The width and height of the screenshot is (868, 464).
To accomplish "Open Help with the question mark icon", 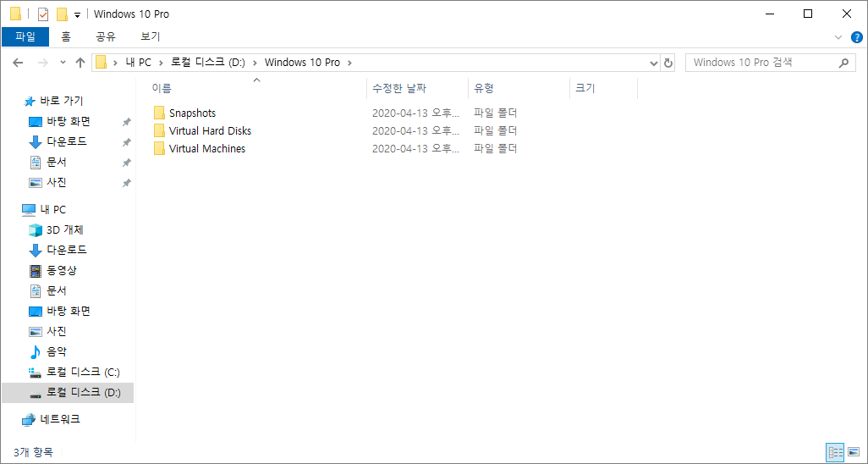I will click(856, 37).
